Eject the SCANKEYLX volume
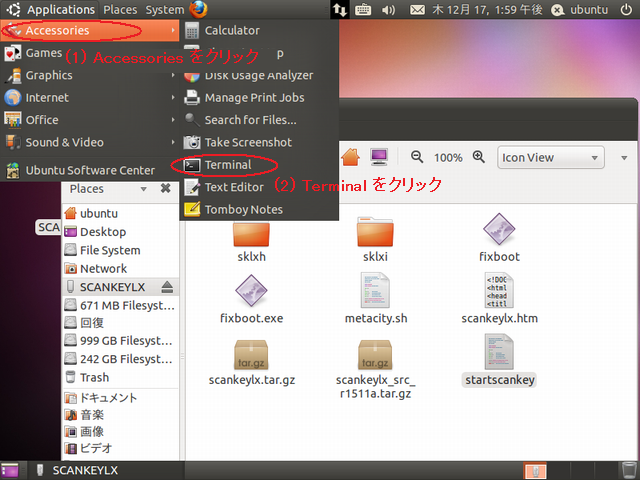Viewport: 640px width, 480px height. coord(167,287)
